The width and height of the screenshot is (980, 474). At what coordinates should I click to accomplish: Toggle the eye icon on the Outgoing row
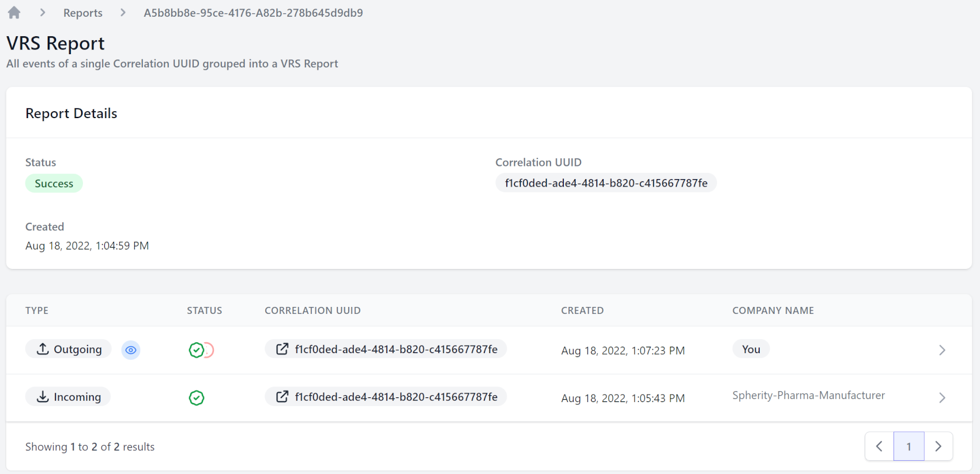131,350
